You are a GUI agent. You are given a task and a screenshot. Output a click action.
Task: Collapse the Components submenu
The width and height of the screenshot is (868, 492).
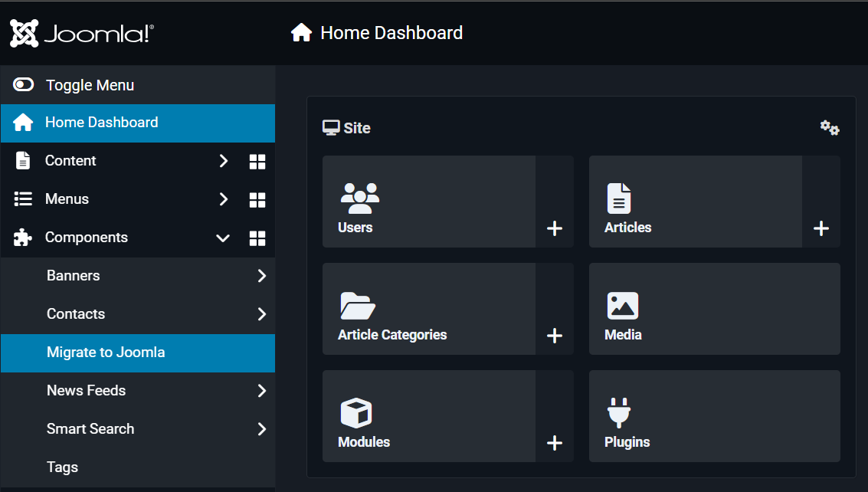pos(223,238)
